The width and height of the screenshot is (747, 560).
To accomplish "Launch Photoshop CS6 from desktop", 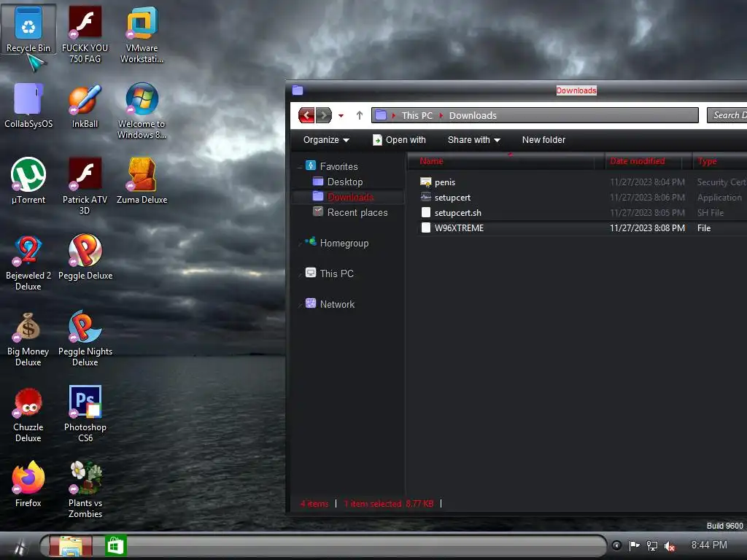I will (x=85, y=414).
